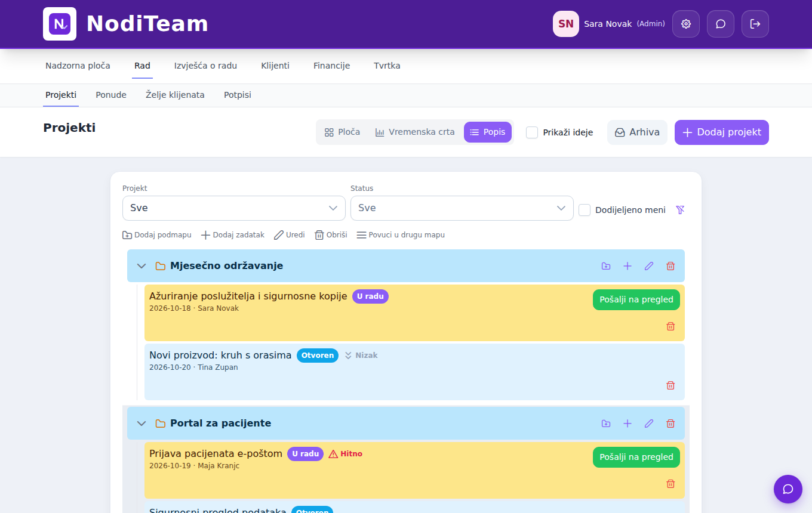The height and width of the screenshot is (513, 812).
Task: Go to the Financije menu
Action: (331, 66)
